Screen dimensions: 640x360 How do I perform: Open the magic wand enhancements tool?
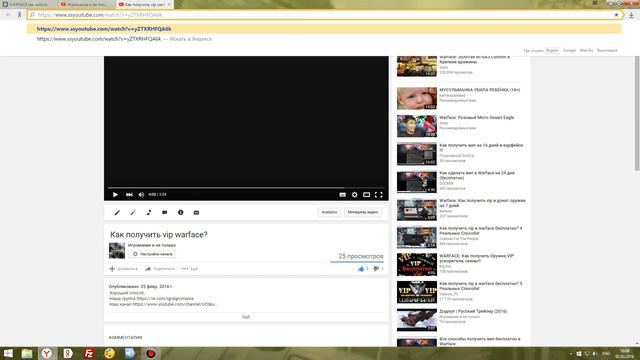click(x=133, y=212)
